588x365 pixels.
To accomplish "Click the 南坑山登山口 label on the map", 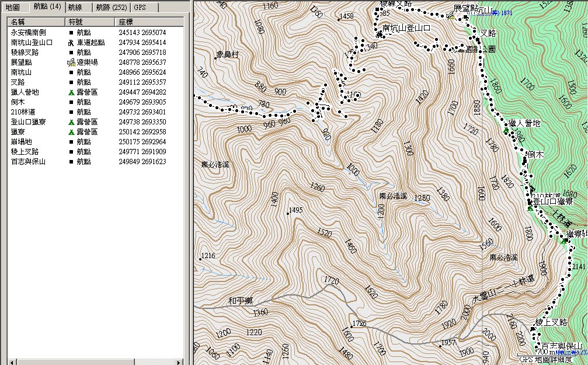I will pos(406,28).
